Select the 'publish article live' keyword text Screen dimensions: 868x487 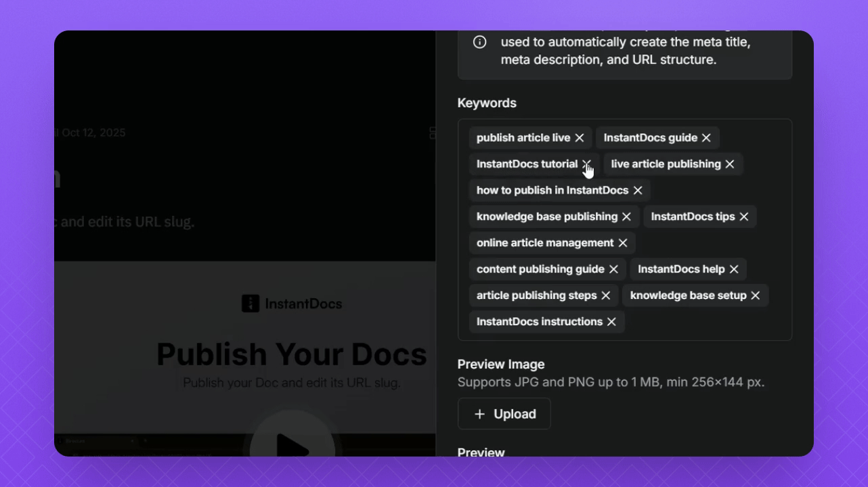523,138
